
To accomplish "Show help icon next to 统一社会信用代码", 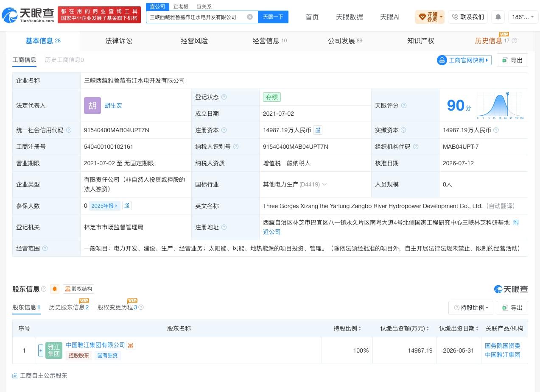I will pos(69,130).
